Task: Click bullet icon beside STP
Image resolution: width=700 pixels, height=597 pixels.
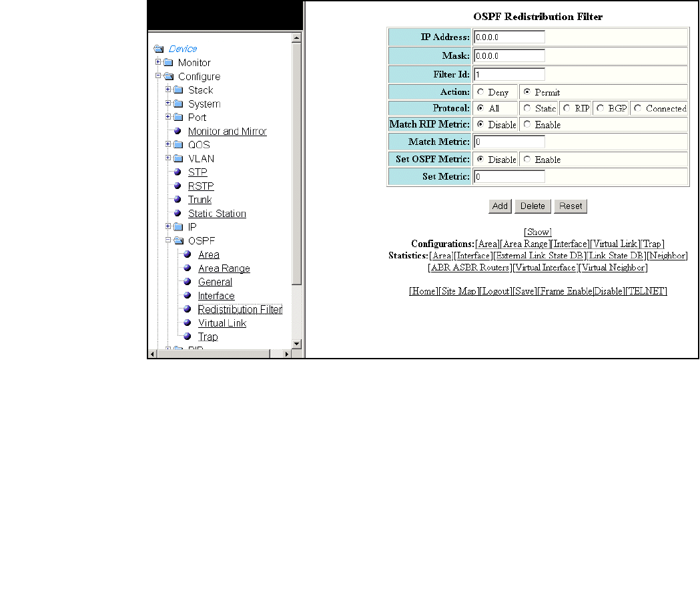Action: click(x=178, y=172)
